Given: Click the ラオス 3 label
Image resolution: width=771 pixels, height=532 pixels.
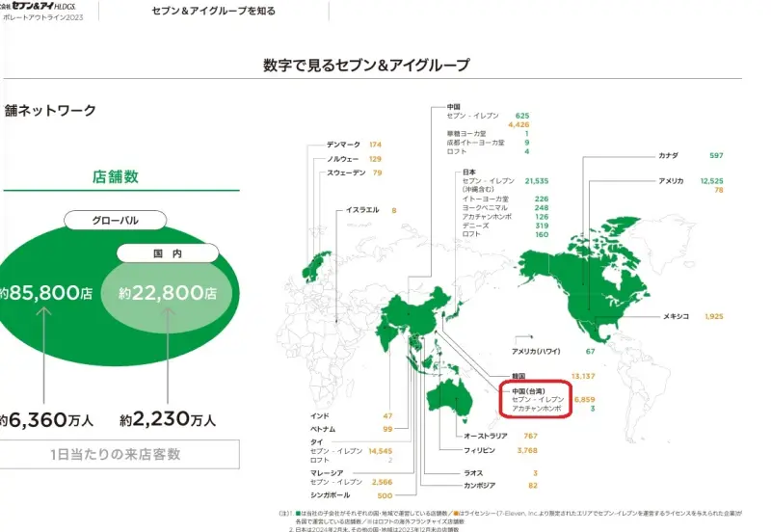Looking at the screenshot, I should pos(500,473).
